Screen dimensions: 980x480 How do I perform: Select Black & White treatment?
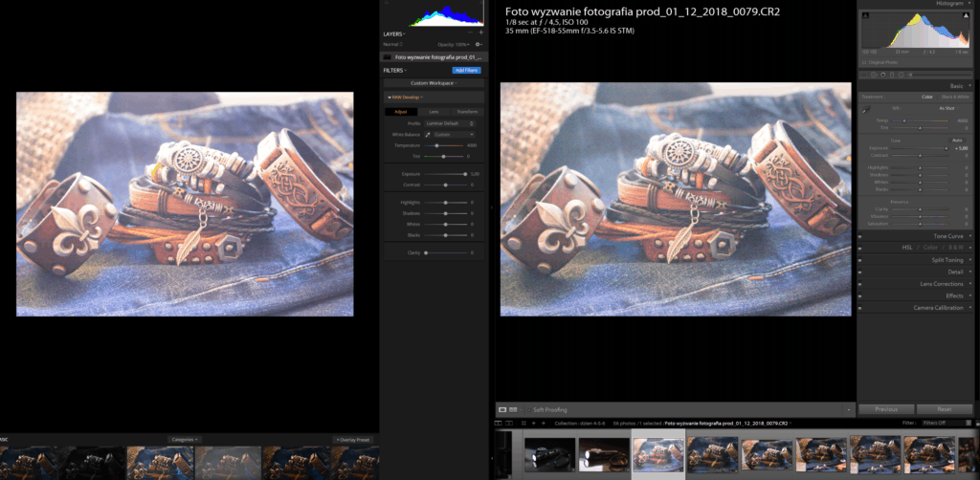click(955, 97)
